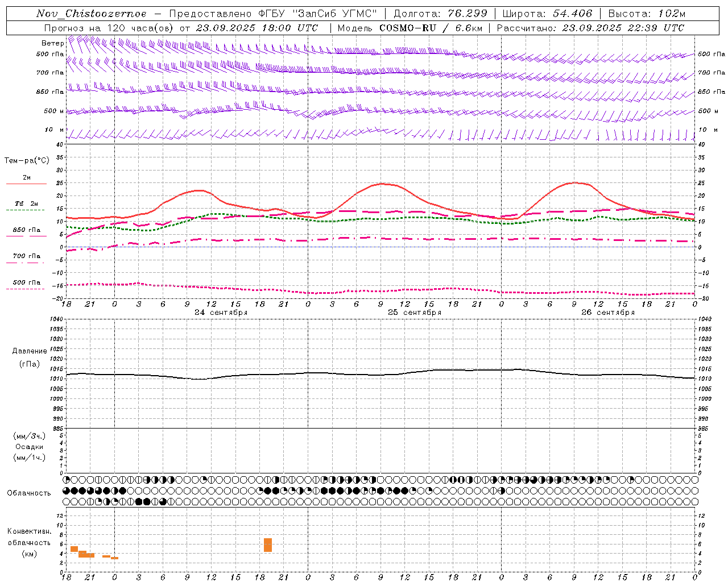Screen dimensions: 728x582
Task: Click the Рассчитано: 23.09.2025 22:39 UTC text
Action: point(590,28)
